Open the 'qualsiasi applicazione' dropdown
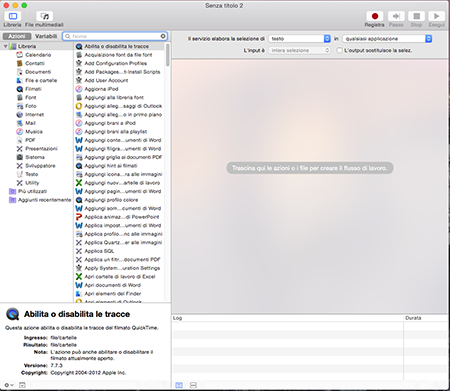The image size is (450, 391). tap(387, 39)
